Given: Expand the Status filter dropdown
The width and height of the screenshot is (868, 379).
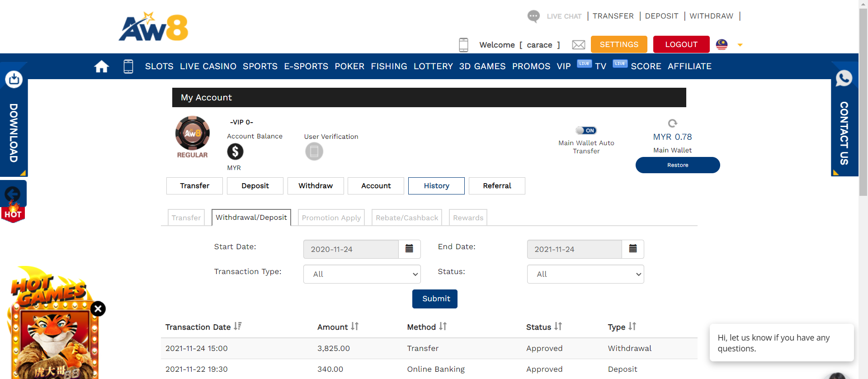Looking at the screenshot, I should [585, 274].
